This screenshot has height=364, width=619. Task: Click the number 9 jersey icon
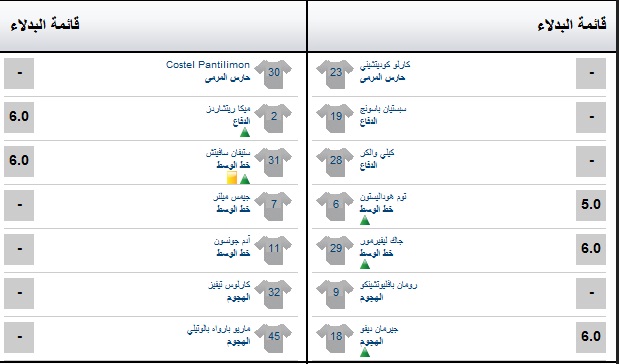[335, 293]
